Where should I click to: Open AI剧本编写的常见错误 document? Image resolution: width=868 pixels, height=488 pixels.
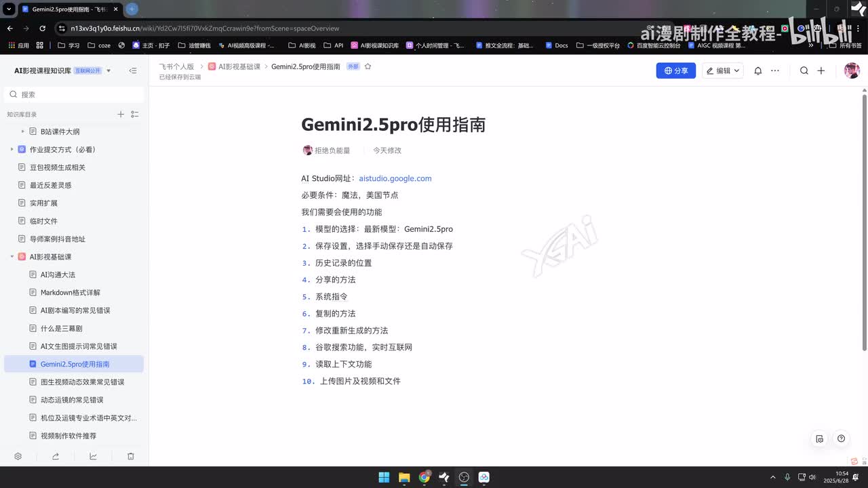coord(75,310)
